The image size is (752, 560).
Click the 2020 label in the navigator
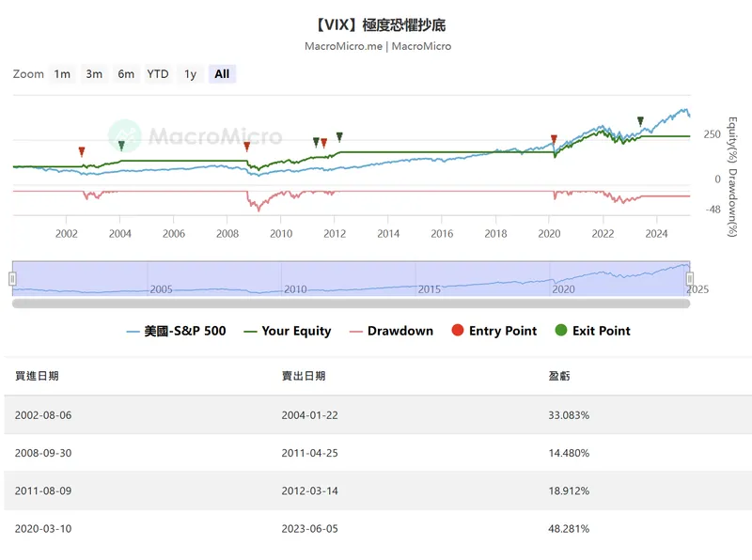tap(563, 289)
